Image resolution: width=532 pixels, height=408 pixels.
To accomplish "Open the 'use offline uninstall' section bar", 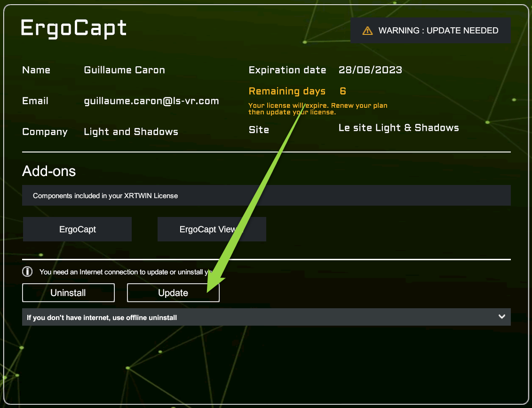I will pos(266,317).
